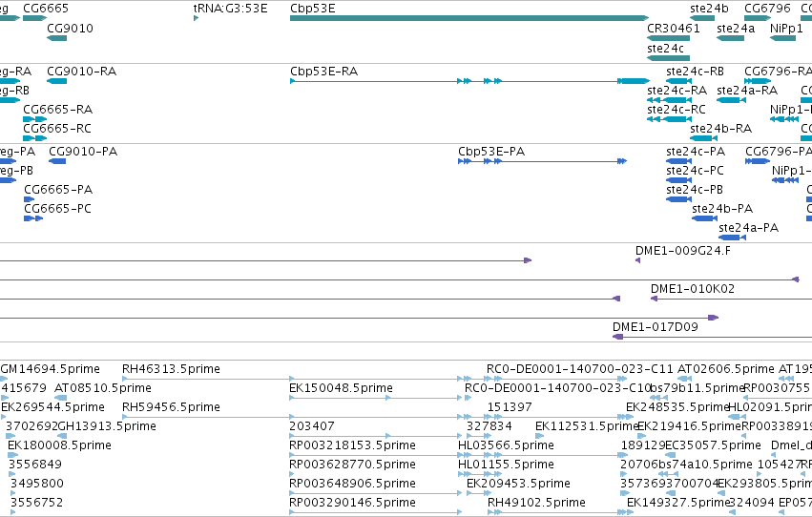Viewport: 812px width, 517px height.
Task: Click transcript ste24b-RA
Action: click(x=704, y=138)
